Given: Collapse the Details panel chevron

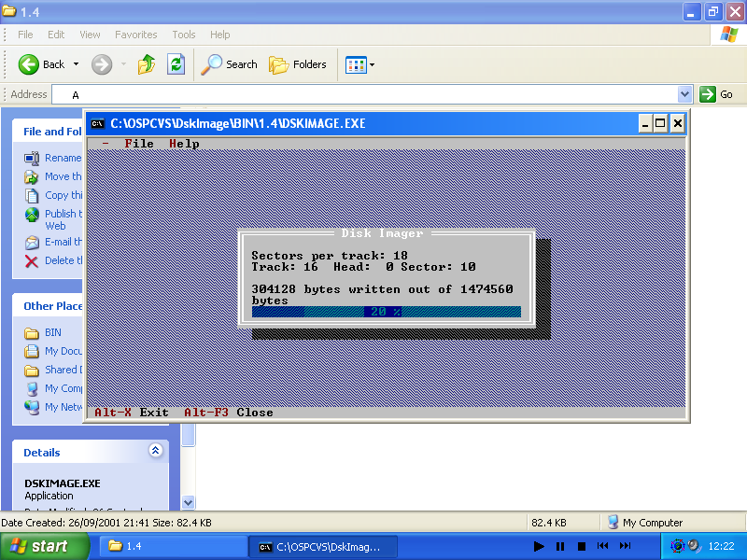Looking at the screenshot, I should click(155, 452).
